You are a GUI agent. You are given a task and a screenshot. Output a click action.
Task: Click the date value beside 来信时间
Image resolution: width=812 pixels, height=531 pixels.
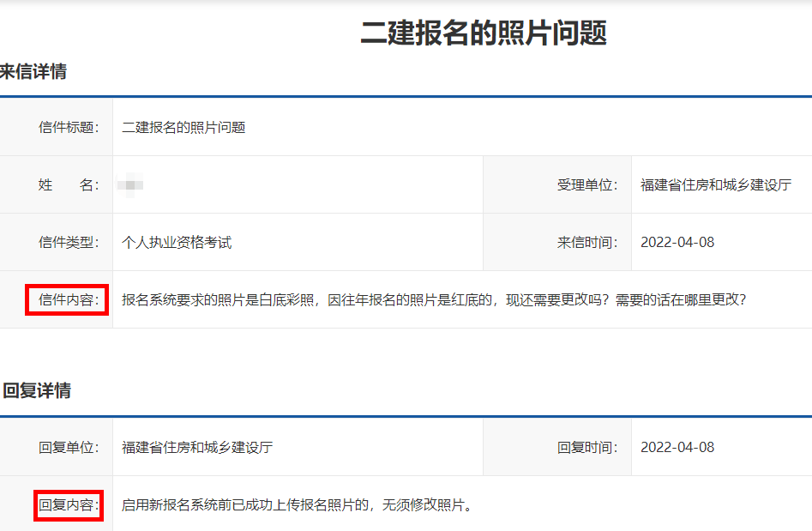pyautogui.click(x=677, y=242)
